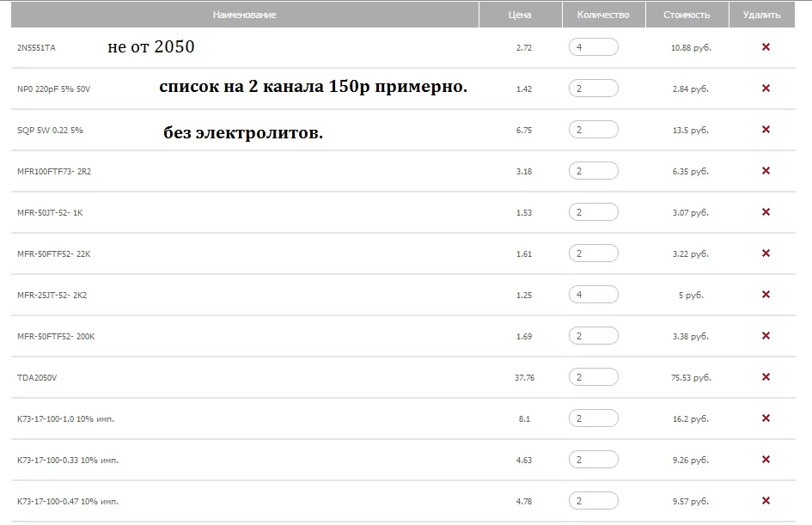The width and height of the screenshot is (812, 525).
Task: Select the product name K73-17-100-0.47 10% имп.
Action: pos(67,502)
